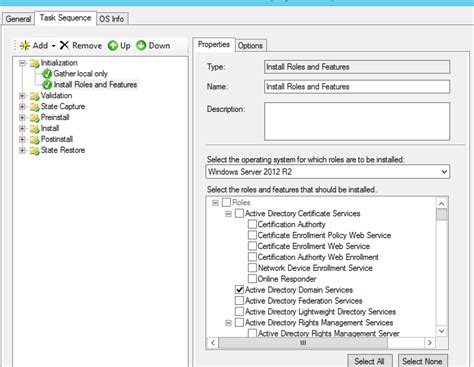Click the State Capture folder icon
This screenshot has height=367, width=474.
pos(35,107)
